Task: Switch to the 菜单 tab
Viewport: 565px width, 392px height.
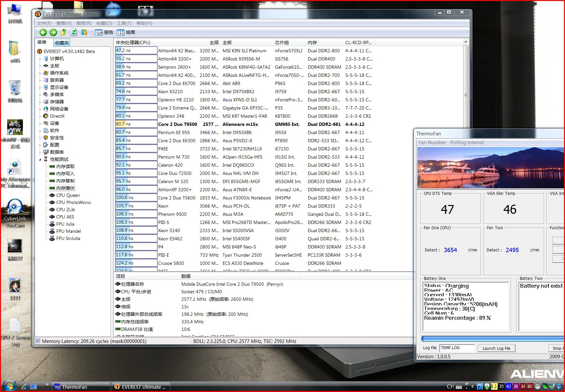Action: pos(42,42)
